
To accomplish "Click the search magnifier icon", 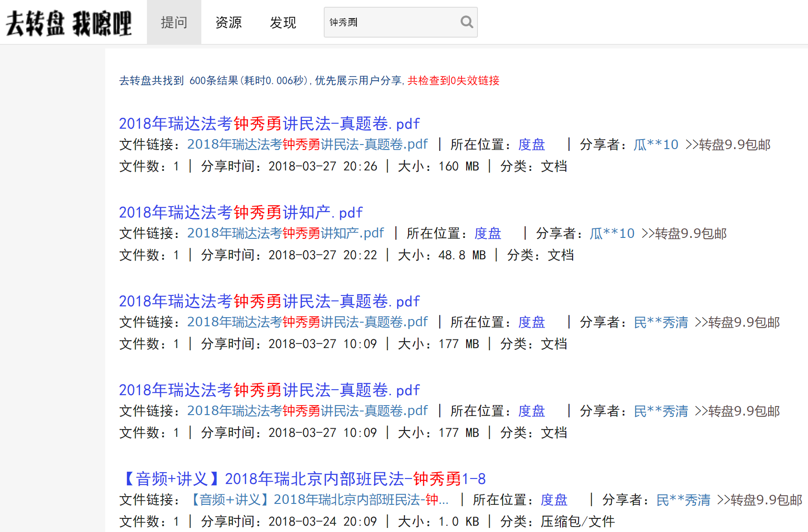I will [467, 22].
